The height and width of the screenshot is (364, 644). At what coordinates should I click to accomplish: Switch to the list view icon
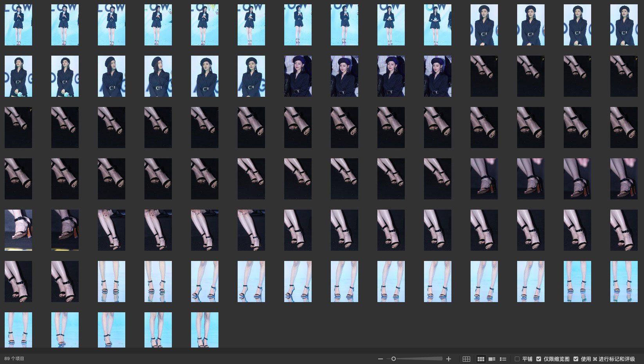tap(503, 359)
